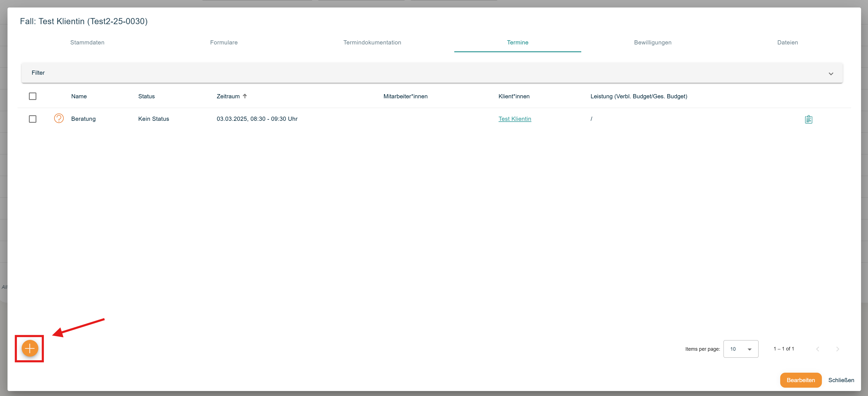This screenshot has height=396, width=868.
Task: Collapse the Filter panel using its chevron
Action: tap(831, 73)
